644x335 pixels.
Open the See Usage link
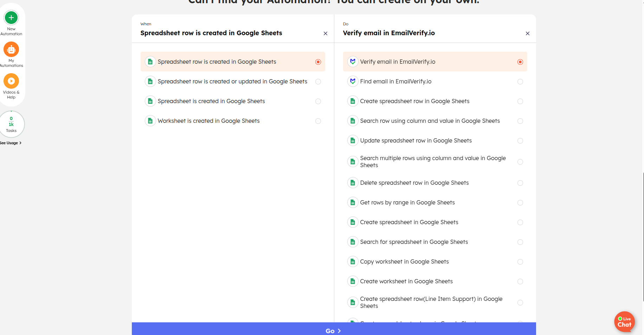pyautogui.click(x=11, y=143)
